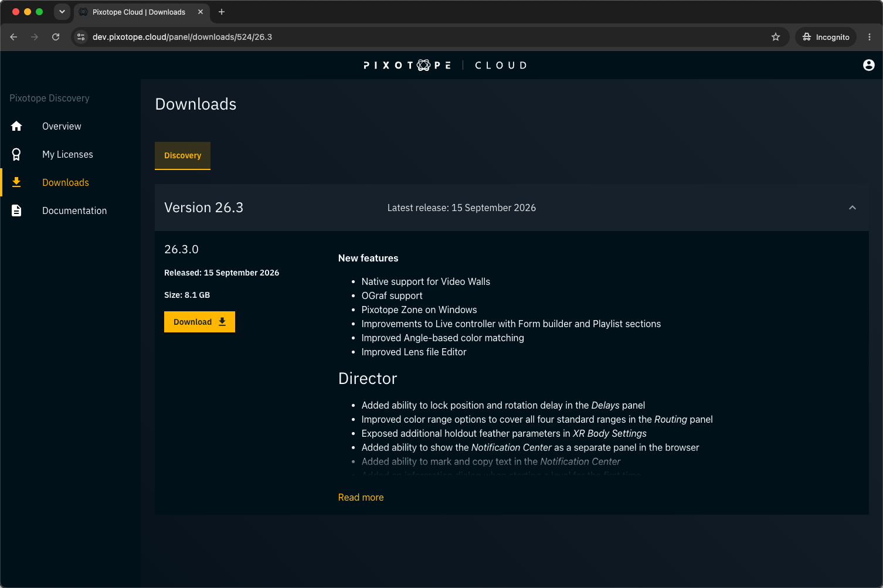Click the browser forward arrow
883x588 pixels.
35,37
